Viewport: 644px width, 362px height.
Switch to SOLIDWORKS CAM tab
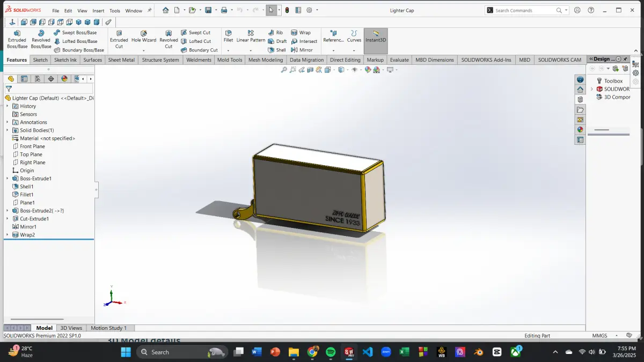560,60
